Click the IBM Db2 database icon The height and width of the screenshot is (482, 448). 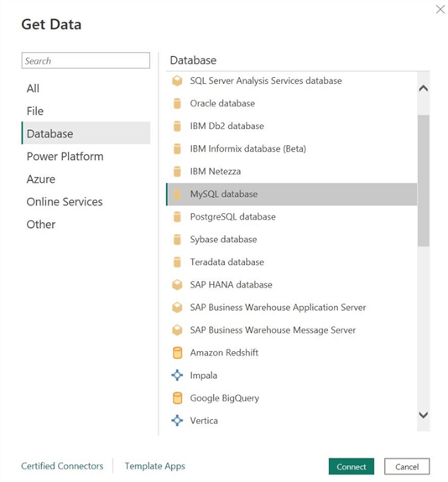click(177, 127)
